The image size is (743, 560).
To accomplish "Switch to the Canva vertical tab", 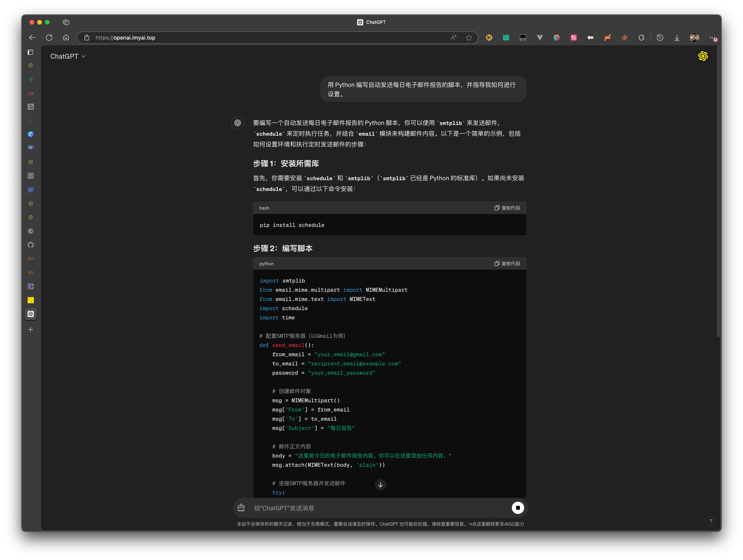I will tap(31, 134).
